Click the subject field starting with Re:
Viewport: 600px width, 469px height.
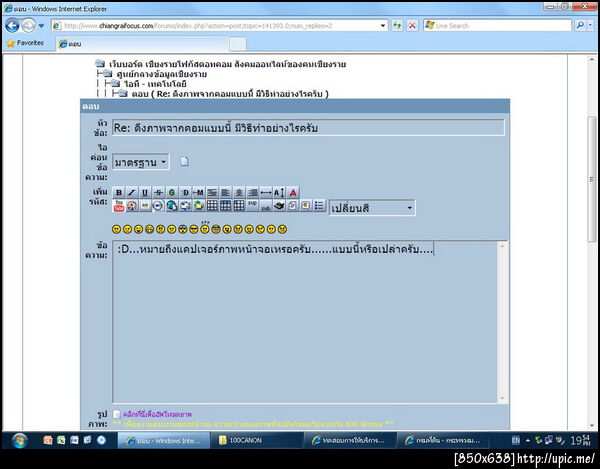click(x=308, y=128)
